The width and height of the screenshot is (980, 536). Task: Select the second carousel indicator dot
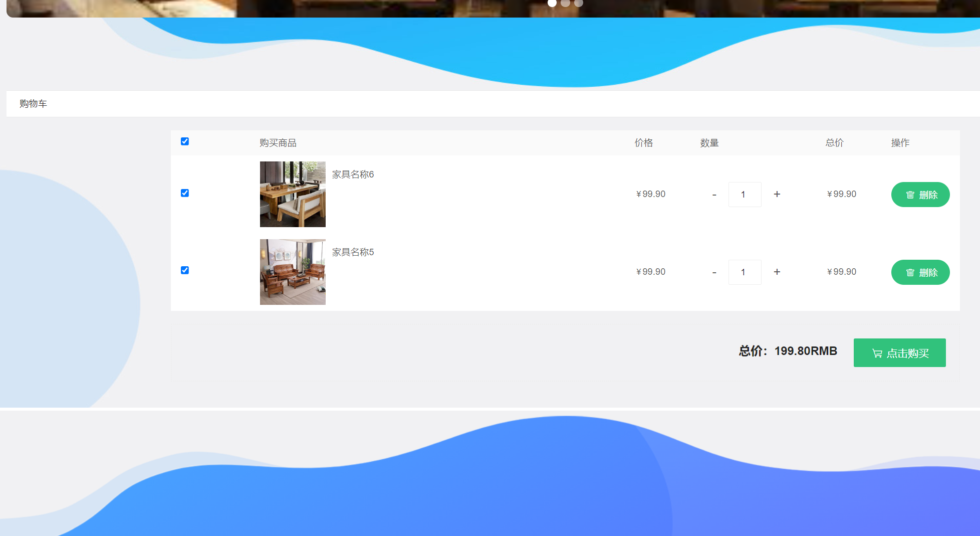[565, 3]
